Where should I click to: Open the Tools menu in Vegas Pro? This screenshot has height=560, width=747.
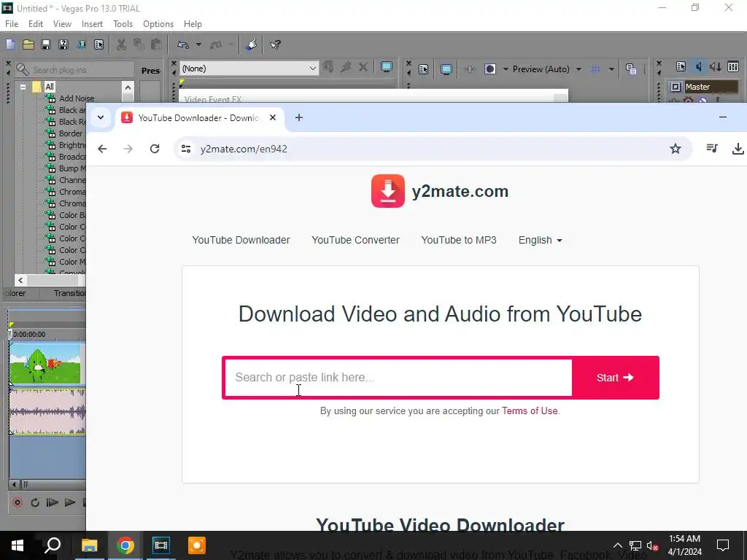point(123,24)
